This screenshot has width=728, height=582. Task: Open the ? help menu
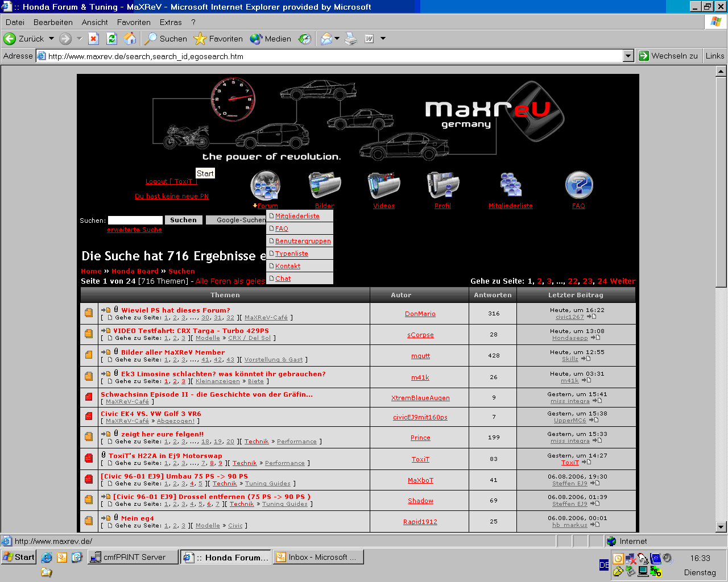[193, 22]
